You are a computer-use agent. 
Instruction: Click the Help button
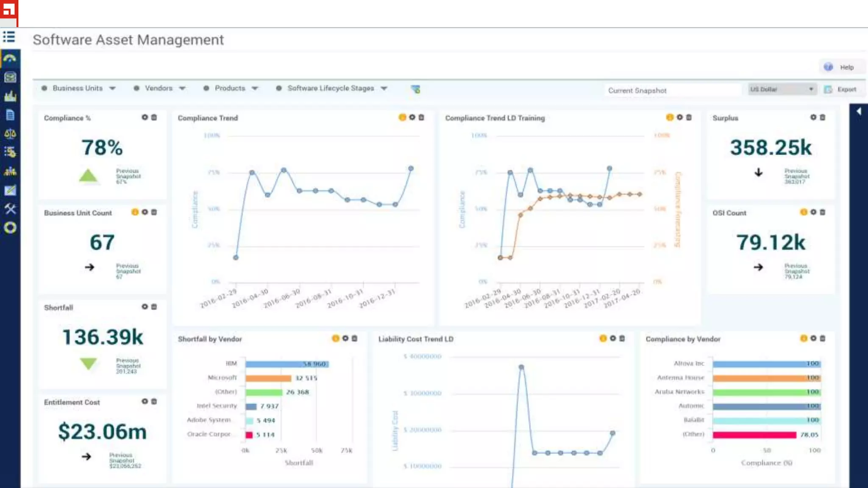(x=841, y=67)
